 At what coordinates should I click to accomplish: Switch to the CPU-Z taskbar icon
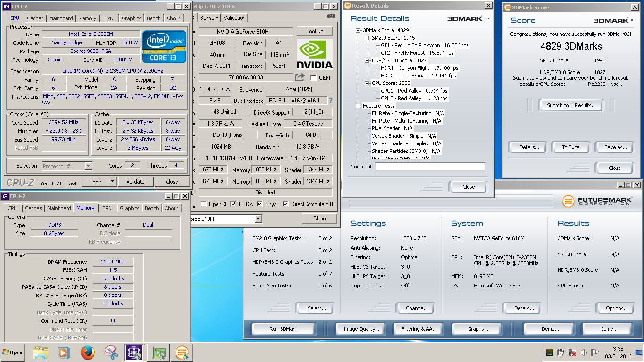pyautogui.click(x=134, y=353)
